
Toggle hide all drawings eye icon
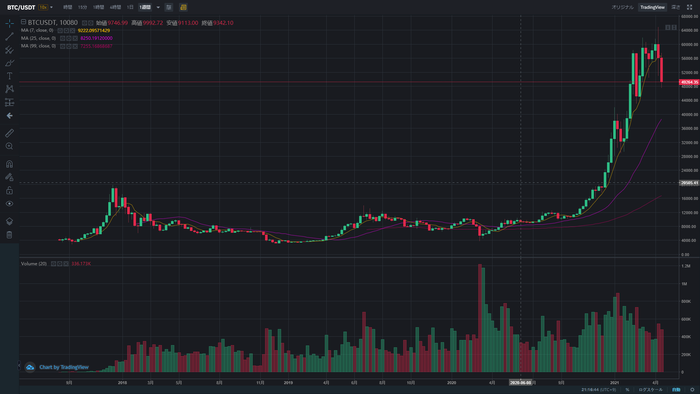click(x=9, y=203)
